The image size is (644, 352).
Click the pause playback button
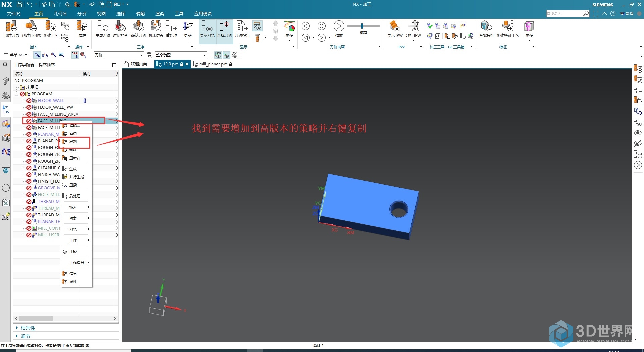coord(322,26)
